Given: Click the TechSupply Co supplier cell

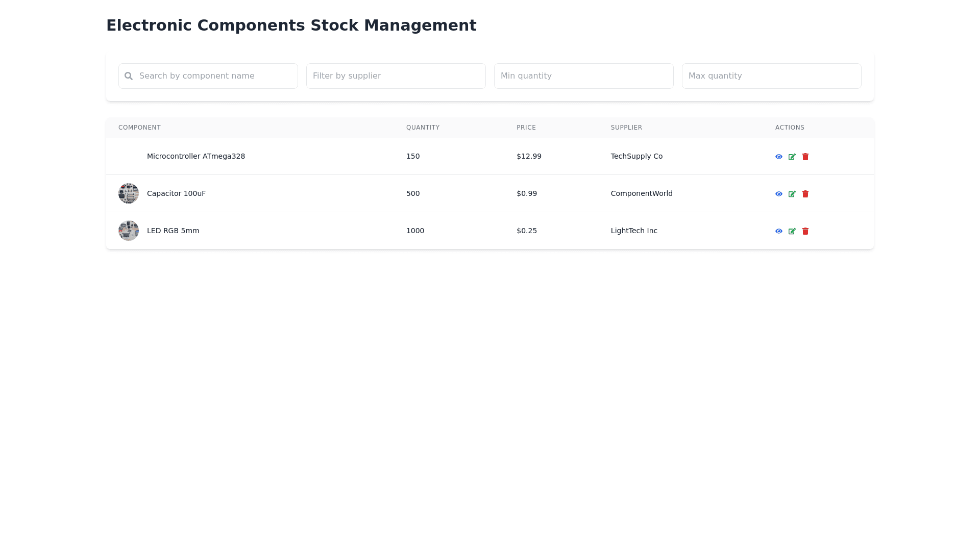Looking at the screenshot, I should pyautogui.click(x=636, y=156).
